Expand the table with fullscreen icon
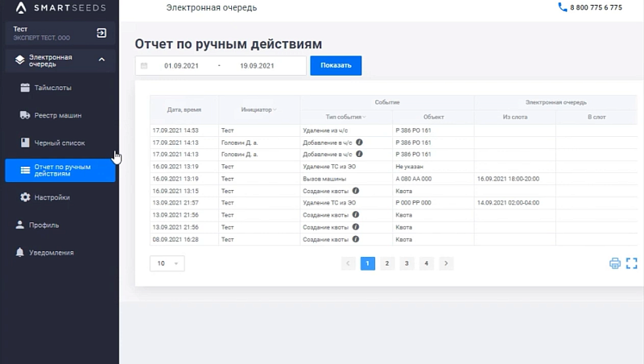644x364 pixels. 632,263
